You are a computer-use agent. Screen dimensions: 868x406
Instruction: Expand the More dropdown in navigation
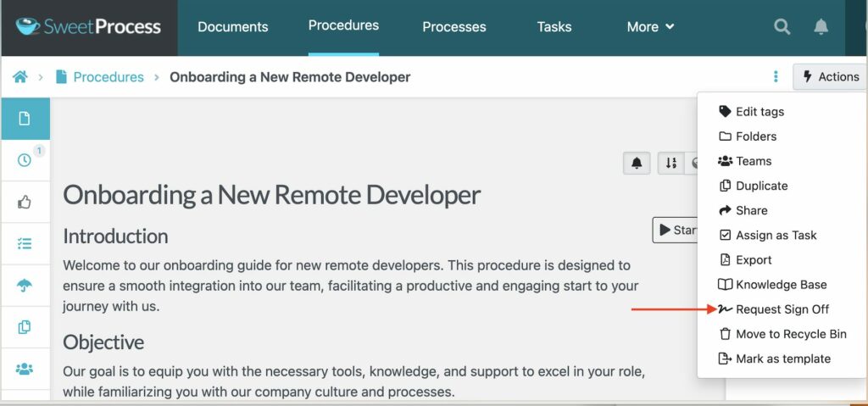pos(650,27)
